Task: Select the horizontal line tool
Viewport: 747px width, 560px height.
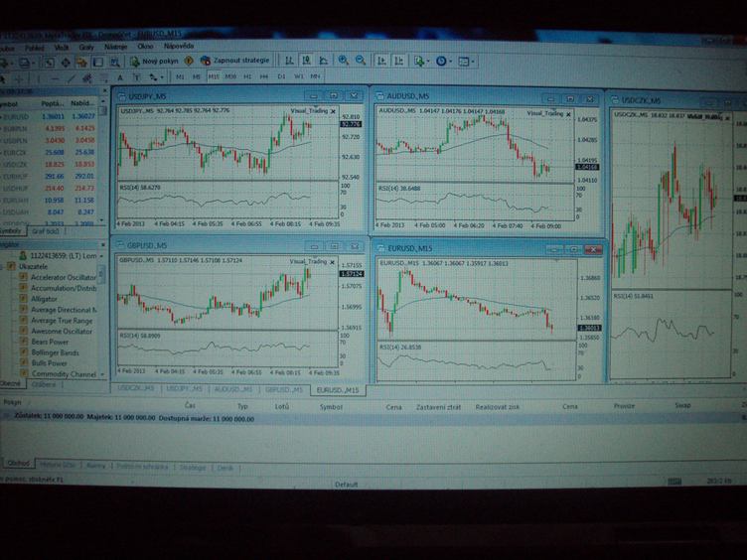Action: [x=55, y=78]
